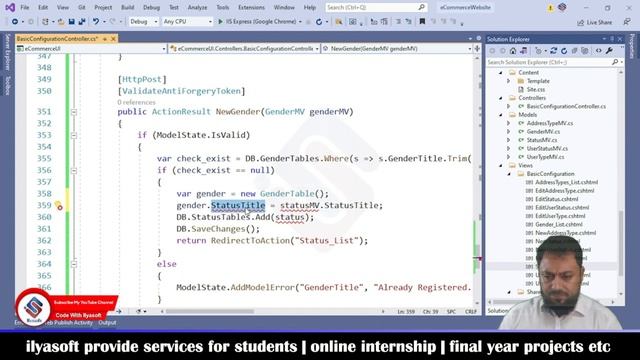This screenshot has width=640, height=360.
Task: Click the View Code icon in Solution Explorer
Action: point(599,51)
